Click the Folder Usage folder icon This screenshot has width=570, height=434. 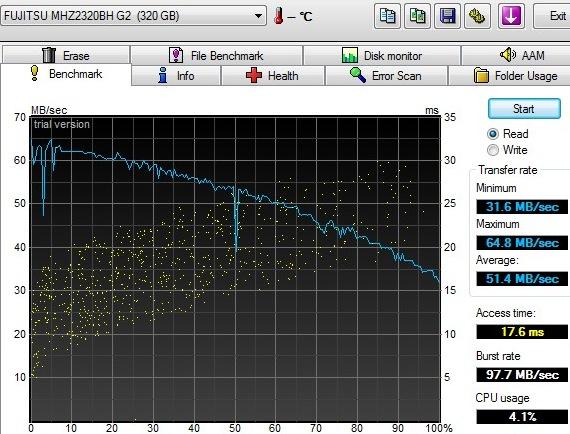coord(481,75)
